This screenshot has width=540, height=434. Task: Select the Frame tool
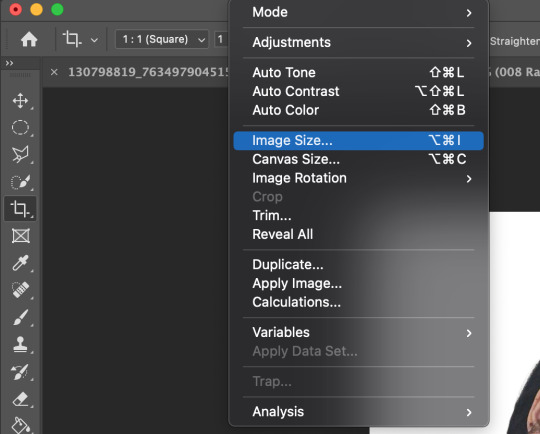[x=21, y=236]
